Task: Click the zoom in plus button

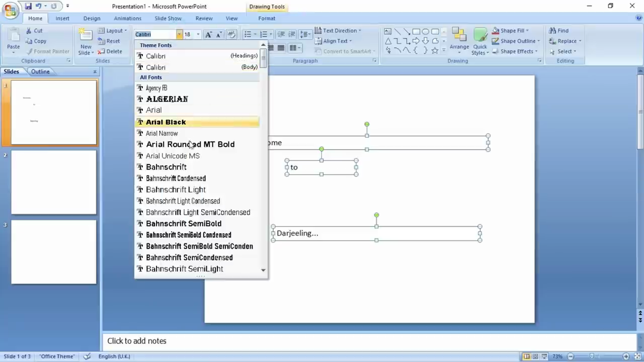Action: coord(626,356)
